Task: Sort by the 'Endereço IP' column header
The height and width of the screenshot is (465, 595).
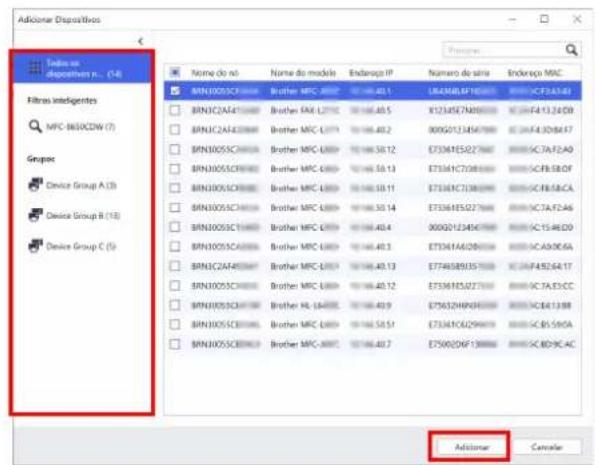Action: click(371, 73)
